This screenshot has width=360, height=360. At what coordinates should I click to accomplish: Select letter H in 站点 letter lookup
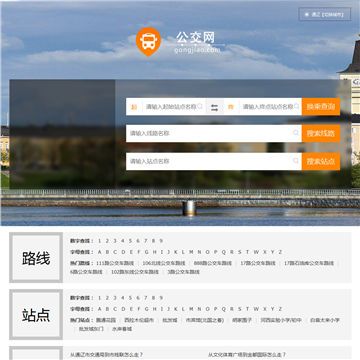[x=154, y=309]
